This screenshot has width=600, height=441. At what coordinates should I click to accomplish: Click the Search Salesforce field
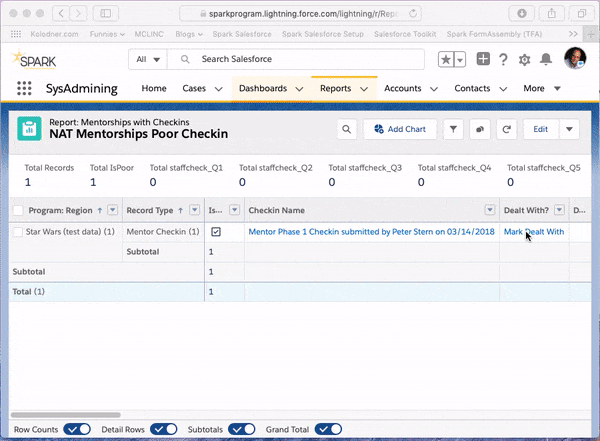(x=296, y=59)
